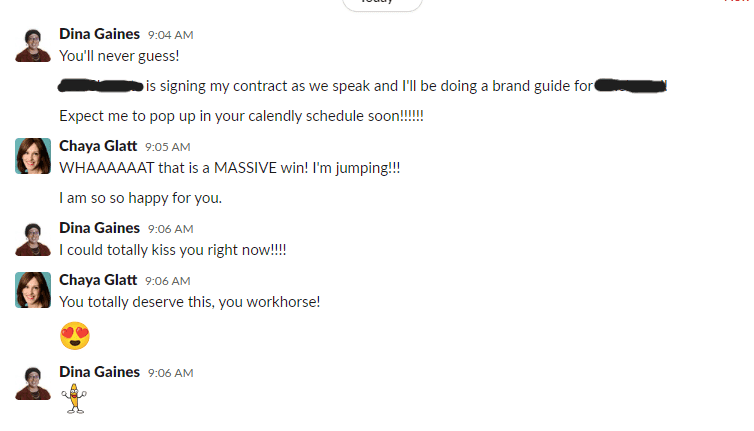The image size is (754, 431).
Task: Open the Today date dropdown pill
Action: (382, 3)
